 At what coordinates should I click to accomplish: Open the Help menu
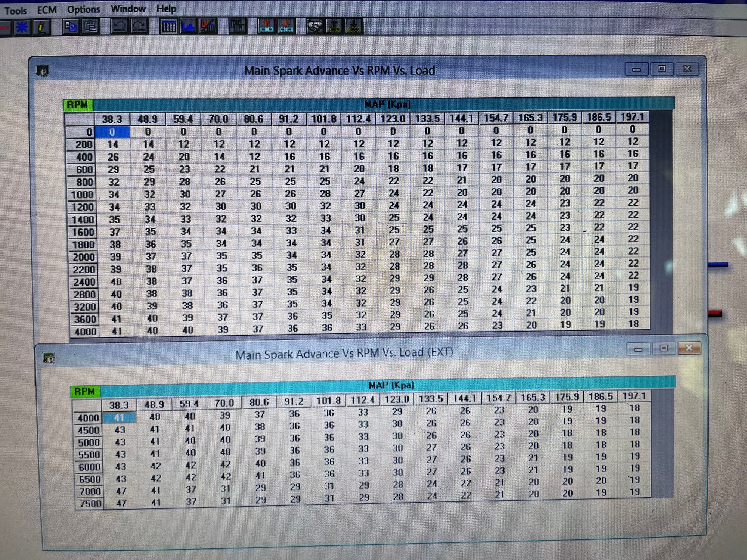[x=166, y=8]
